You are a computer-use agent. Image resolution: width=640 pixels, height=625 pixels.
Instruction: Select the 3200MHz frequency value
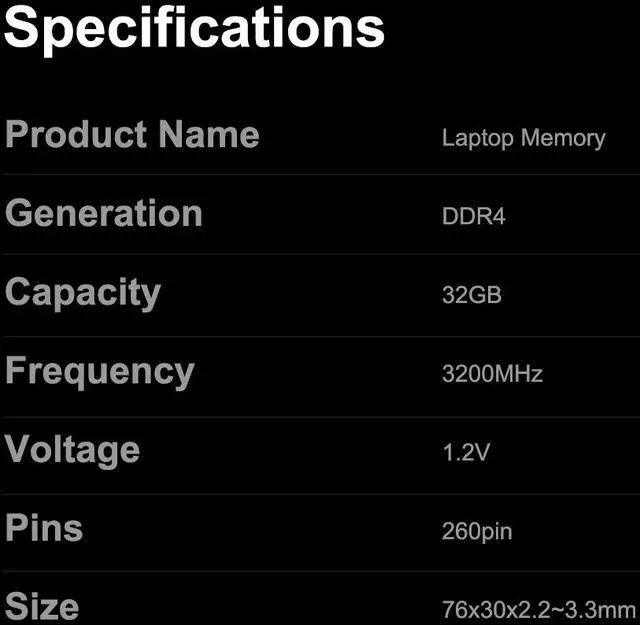[x=492, y=374]
